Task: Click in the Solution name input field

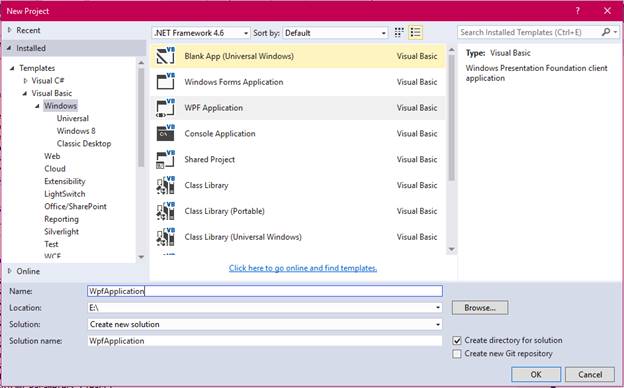Action: click(x=265, y=341)
